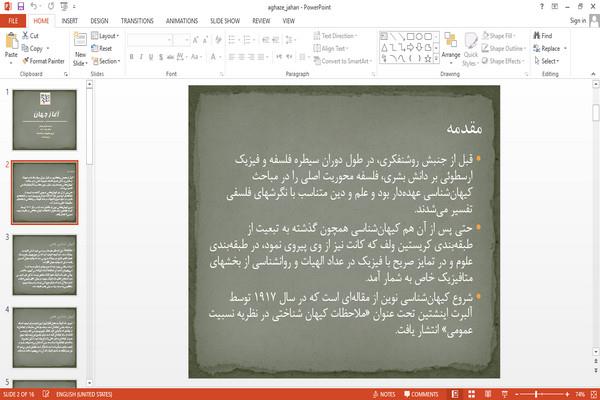Decrease font size with the small A
This screenshot has height=400, width=600.
click(x=205, y=40)
